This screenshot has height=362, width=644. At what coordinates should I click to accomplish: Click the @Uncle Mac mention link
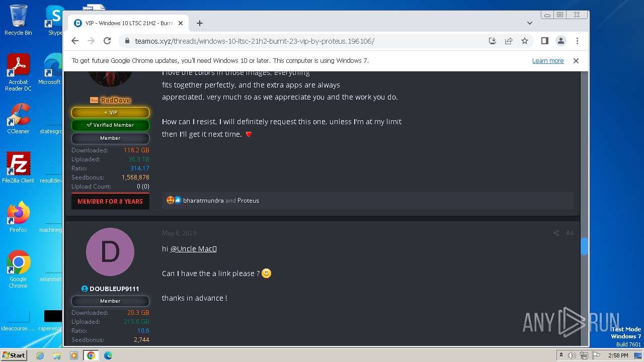click(194, 249)
